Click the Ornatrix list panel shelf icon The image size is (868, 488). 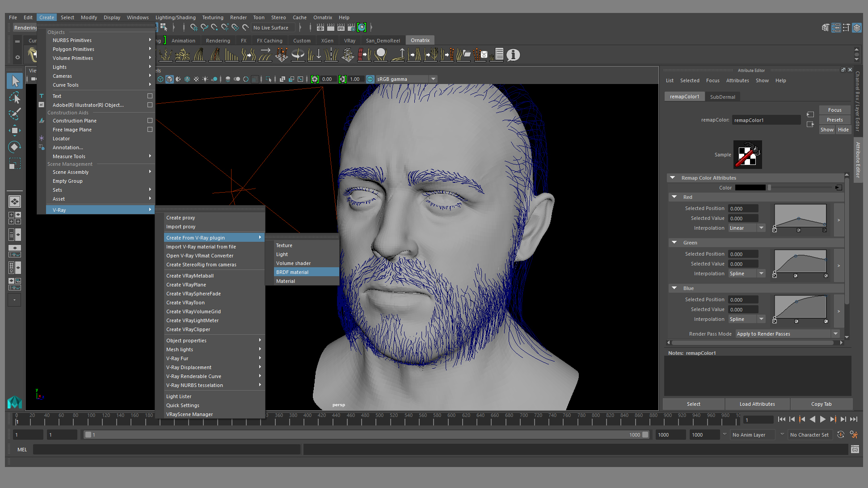point(497,55)
